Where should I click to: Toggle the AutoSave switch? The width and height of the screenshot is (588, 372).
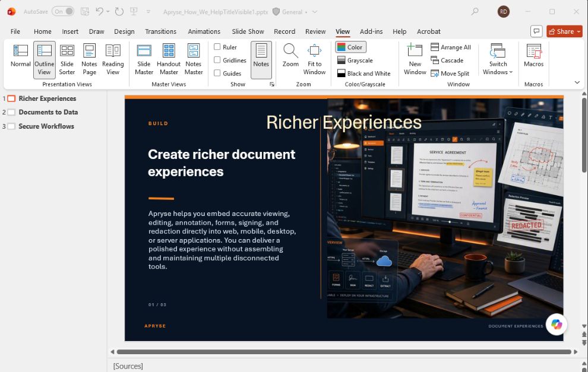pos(63,12)
